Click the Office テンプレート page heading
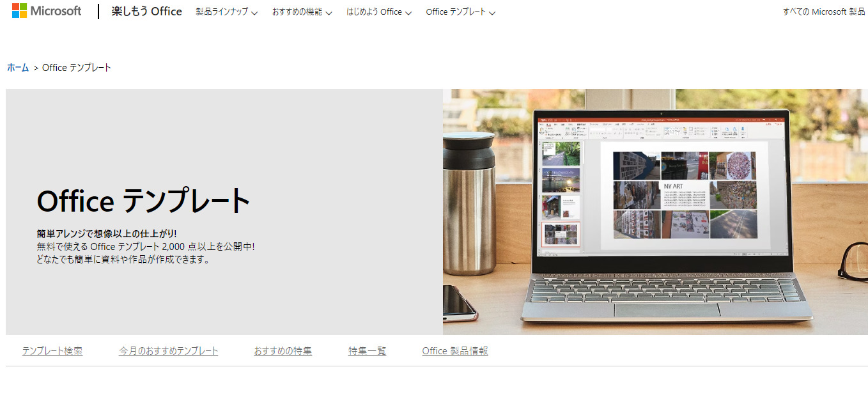This screenshot has width=868, height=399. click(x=143, y=200)
